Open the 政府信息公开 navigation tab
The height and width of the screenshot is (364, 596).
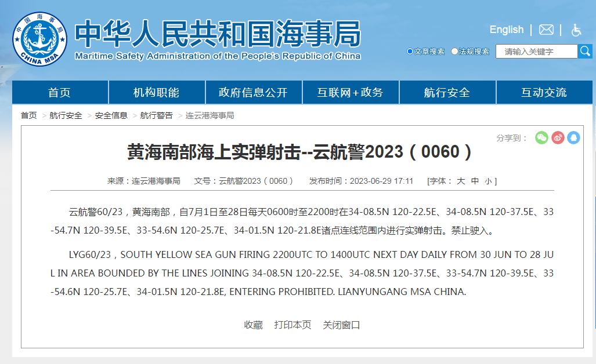[x=254, y=92]
